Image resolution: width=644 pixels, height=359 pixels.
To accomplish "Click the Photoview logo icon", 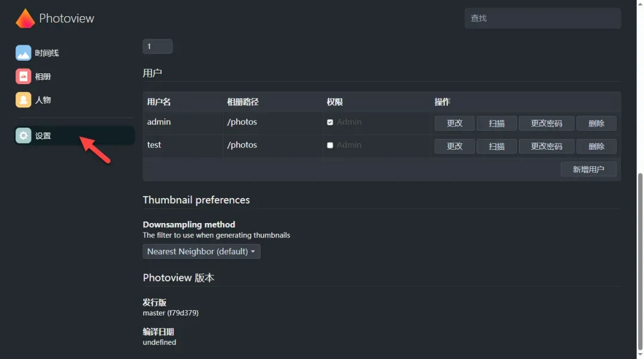I will click(x=25, y=18).
